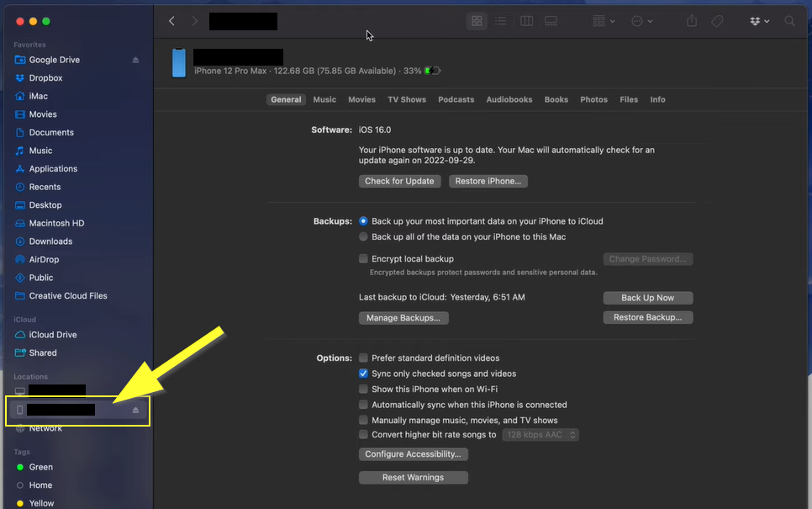Open iMac home folder in sidebar
This screenshot has width=812, height=509.
tap(39, 97)
